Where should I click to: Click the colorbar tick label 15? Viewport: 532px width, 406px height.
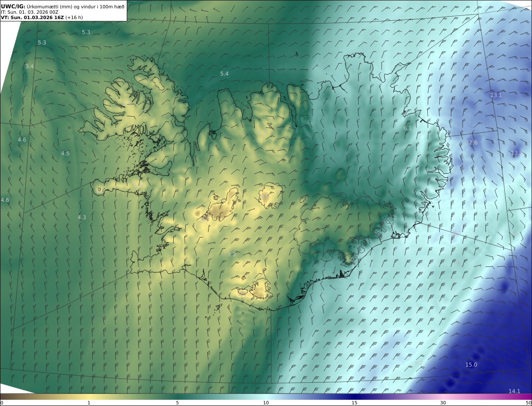tap(355, 403)
